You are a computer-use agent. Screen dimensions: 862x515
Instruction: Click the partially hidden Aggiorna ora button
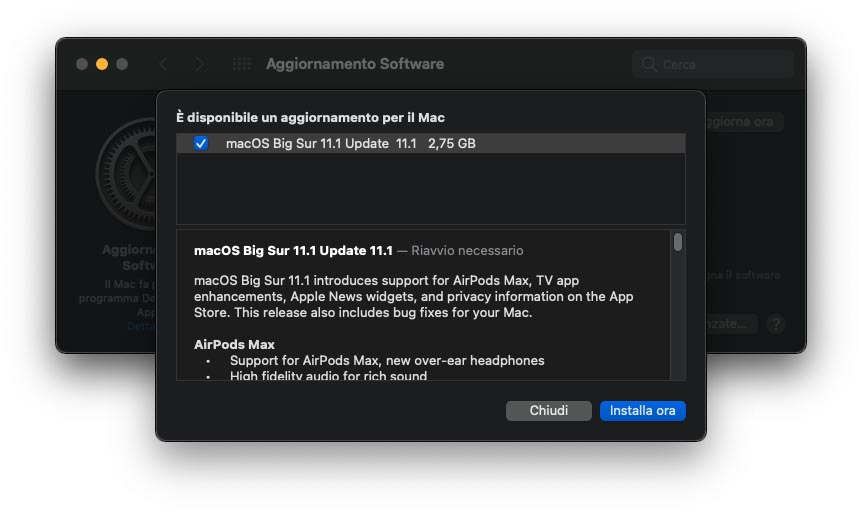(x=743, y=122)
